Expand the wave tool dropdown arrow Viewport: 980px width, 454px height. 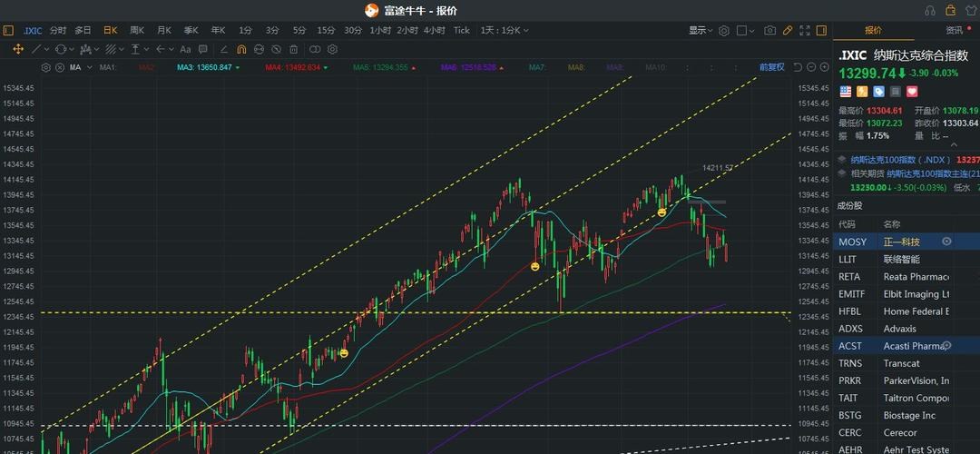(96, 49)
